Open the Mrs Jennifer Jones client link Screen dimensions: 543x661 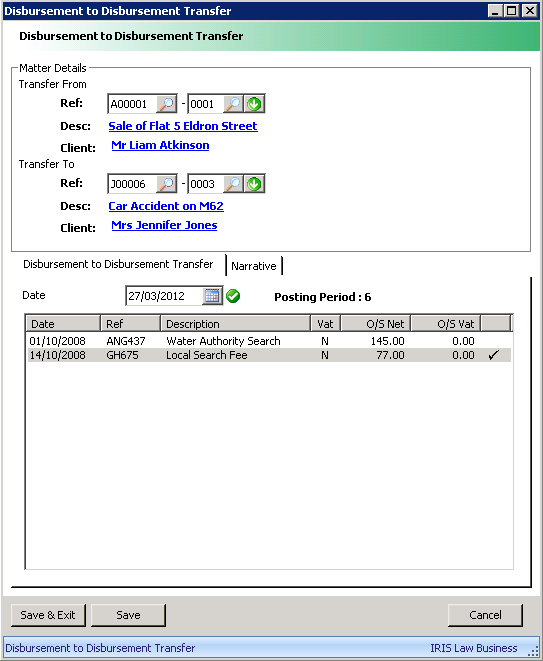pyautogui.click(x=164, y=225)
